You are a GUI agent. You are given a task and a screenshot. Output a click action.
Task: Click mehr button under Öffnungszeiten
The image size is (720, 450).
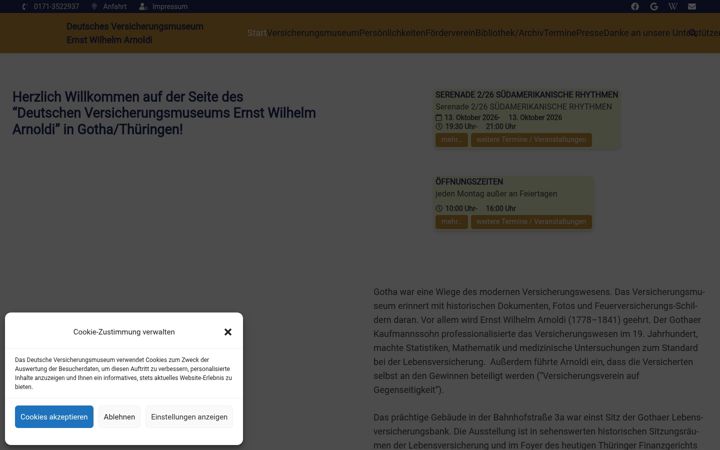click(x=451, y=221)
